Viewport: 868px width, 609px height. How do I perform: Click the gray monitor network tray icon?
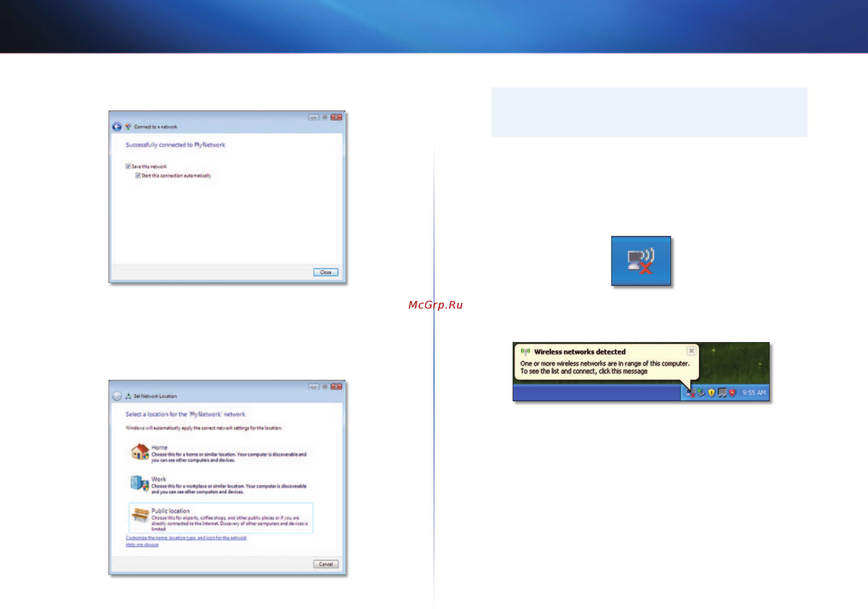point(722,393)
